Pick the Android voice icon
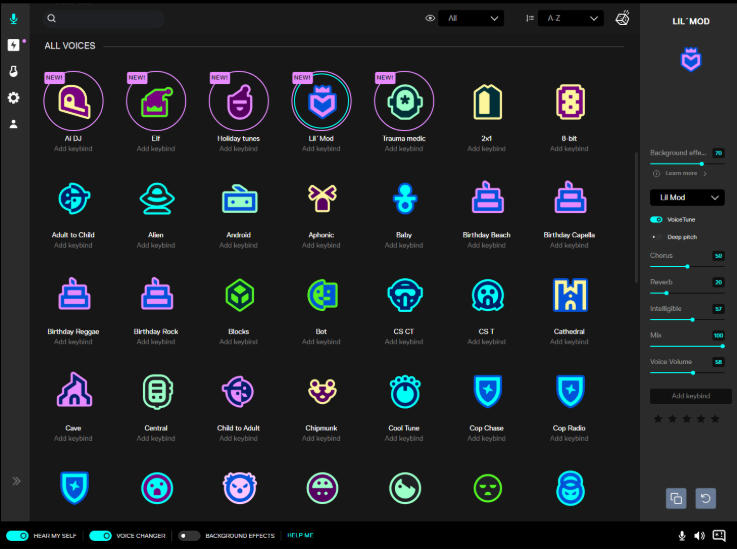Screen dimensions: 737x549 pyautogui.click(x=239, y=198)
